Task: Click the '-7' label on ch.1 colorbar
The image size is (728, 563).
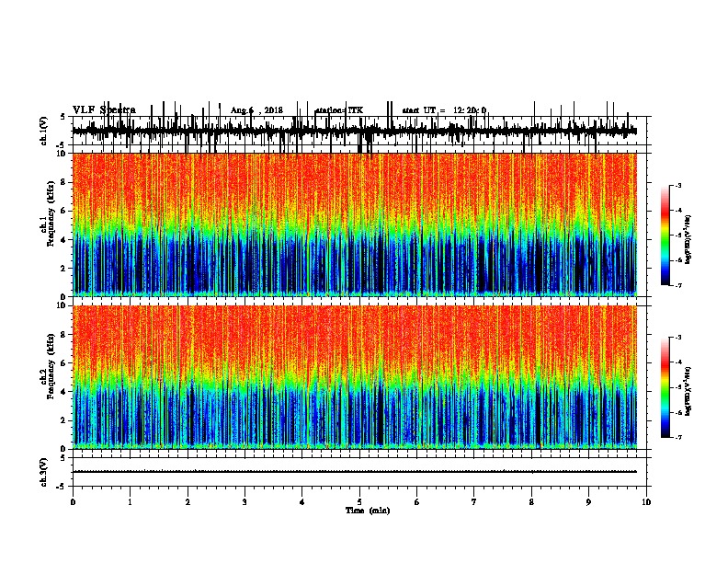Action: point(677,285)
